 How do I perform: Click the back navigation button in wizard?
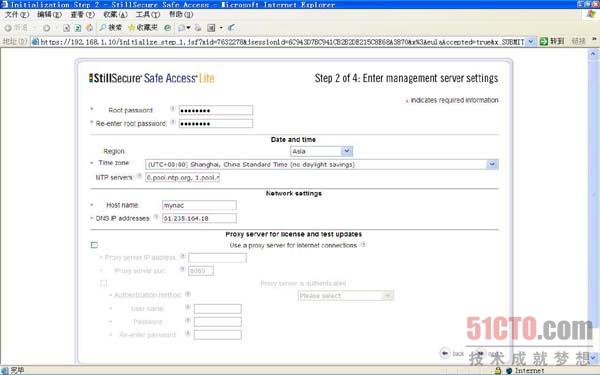[x=452, y=353]
